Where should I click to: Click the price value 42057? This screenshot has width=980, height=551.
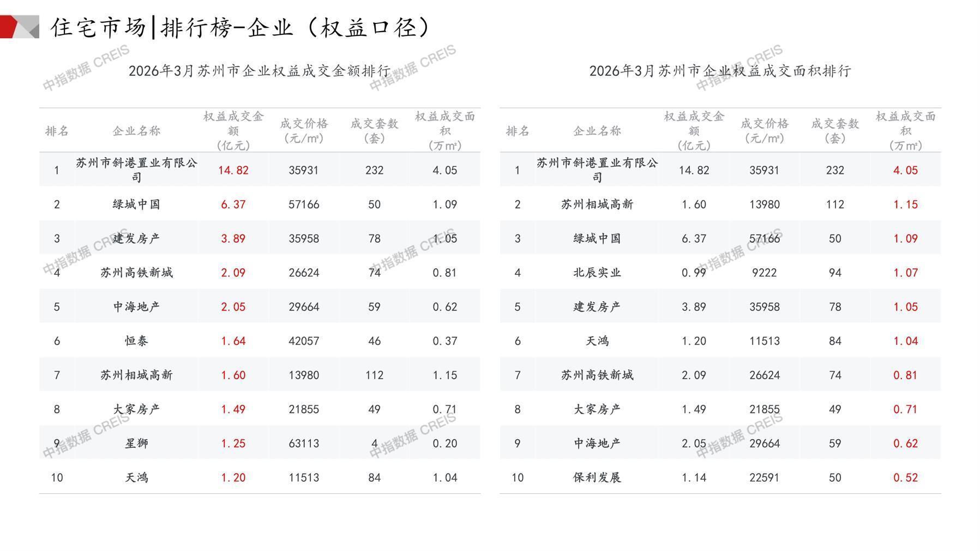click(x=304, y=341)
